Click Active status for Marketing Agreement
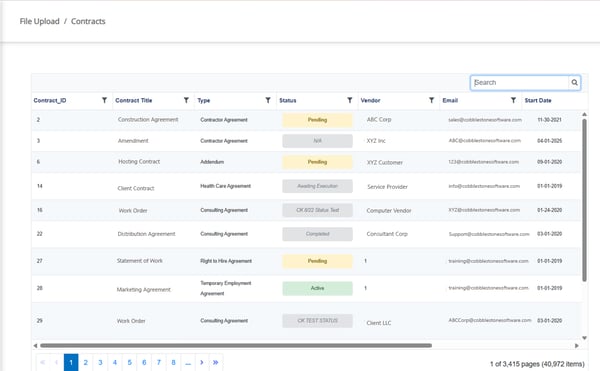This screenshot has height=371, width=600. tap(317, 288)
